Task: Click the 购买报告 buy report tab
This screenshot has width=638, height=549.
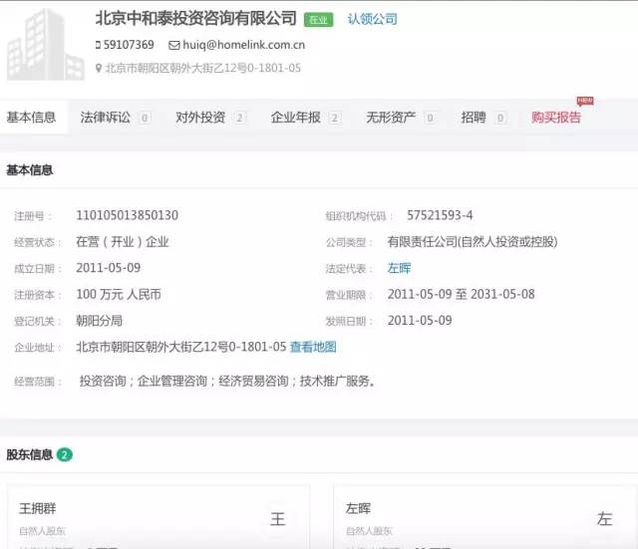Action: coord(556,117)
